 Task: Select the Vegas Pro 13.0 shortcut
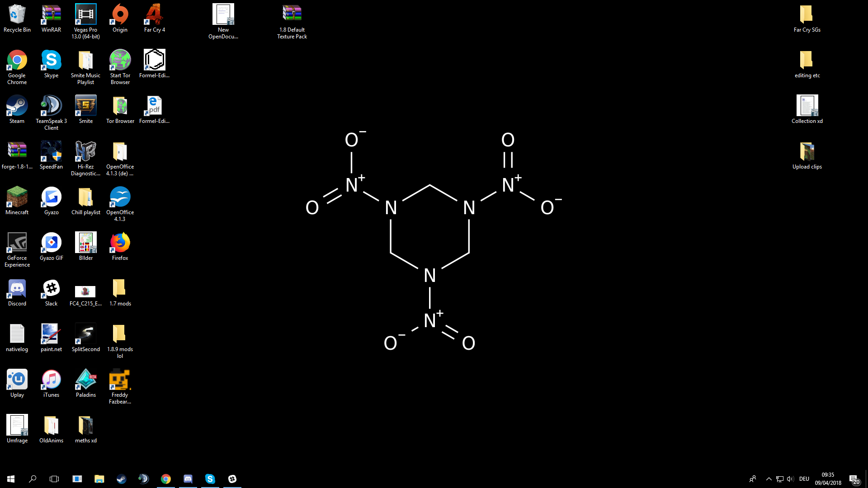click(x=85, y=15)
